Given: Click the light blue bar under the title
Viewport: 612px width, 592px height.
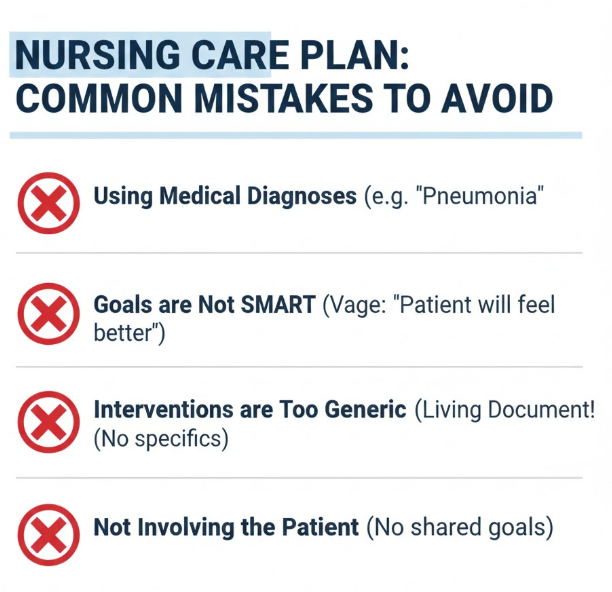Looking at the screenshot, I should tap(295, 134).
